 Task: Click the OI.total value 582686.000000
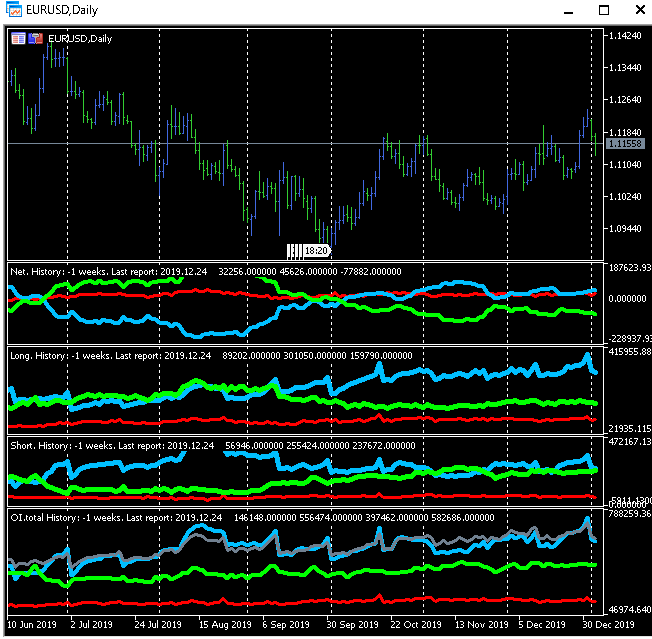(463, 518)
